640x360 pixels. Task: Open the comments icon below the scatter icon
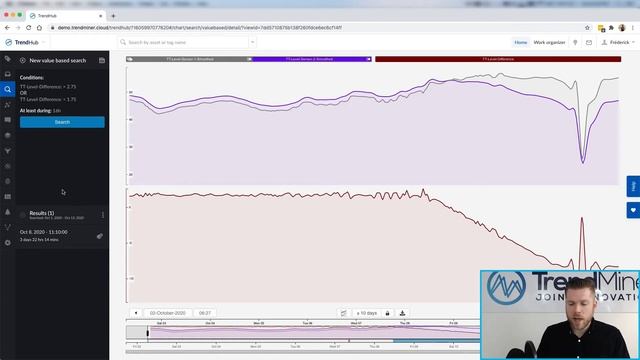[7, 120]
